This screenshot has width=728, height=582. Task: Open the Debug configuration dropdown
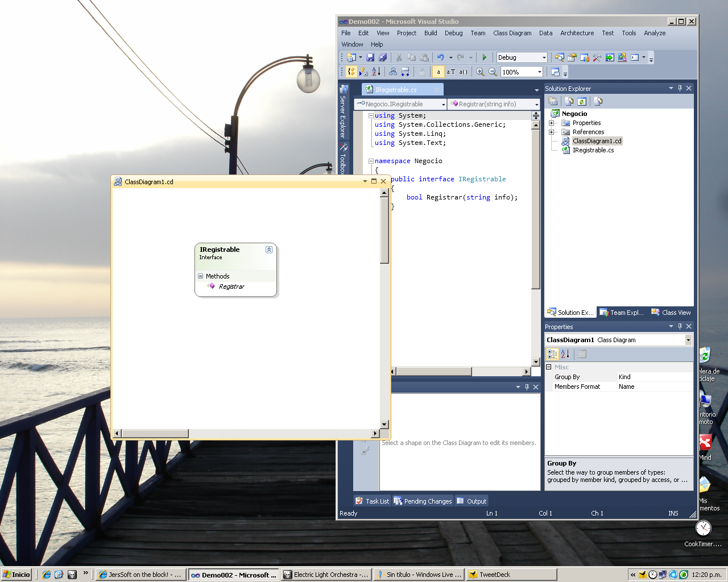[544, 57]
